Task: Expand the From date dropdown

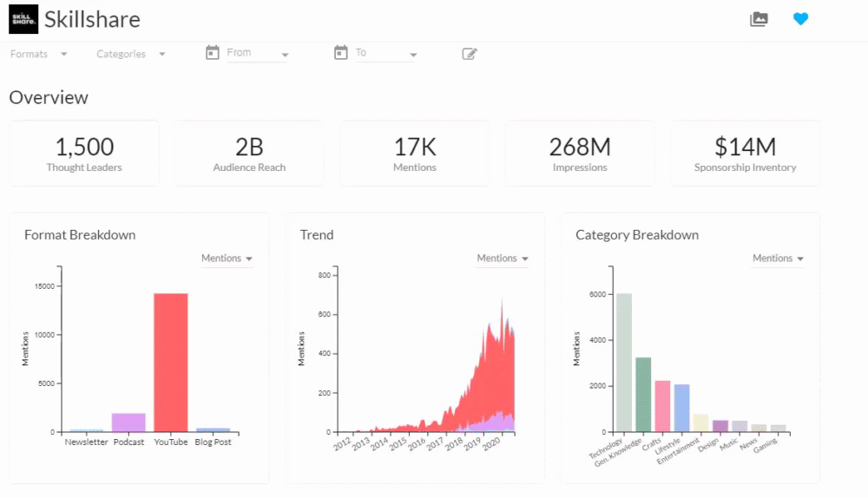Action: (258, 53)
